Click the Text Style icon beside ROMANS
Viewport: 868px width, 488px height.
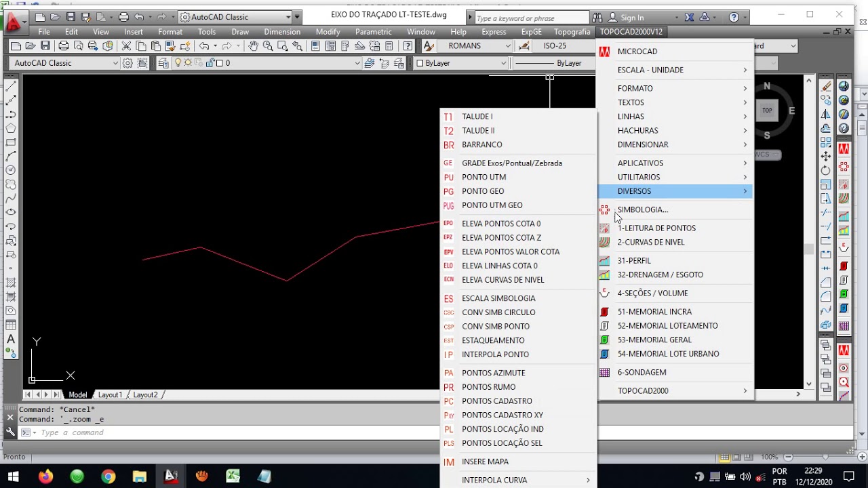coord(429,45)
